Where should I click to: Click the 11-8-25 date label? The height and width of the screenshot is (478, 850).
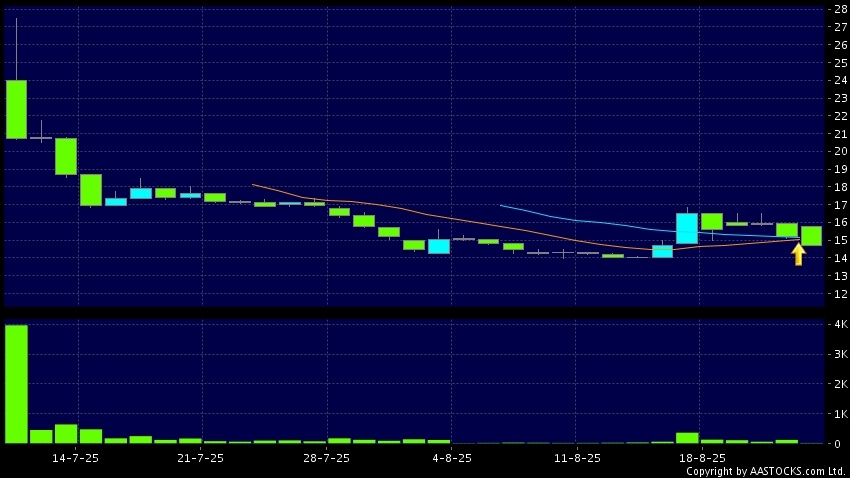tap(577, 458)
